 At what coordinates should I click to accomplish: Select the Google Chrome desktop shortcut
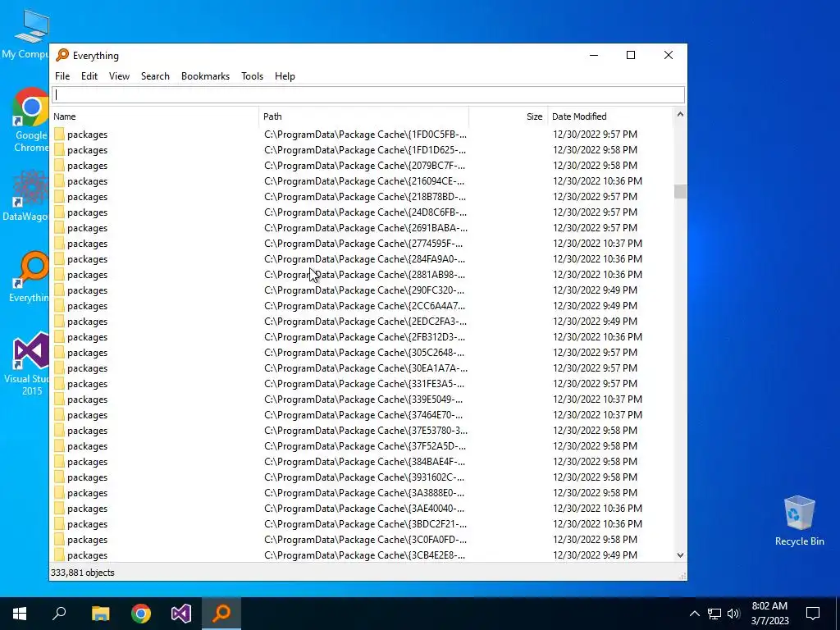[x=31, y=120]
